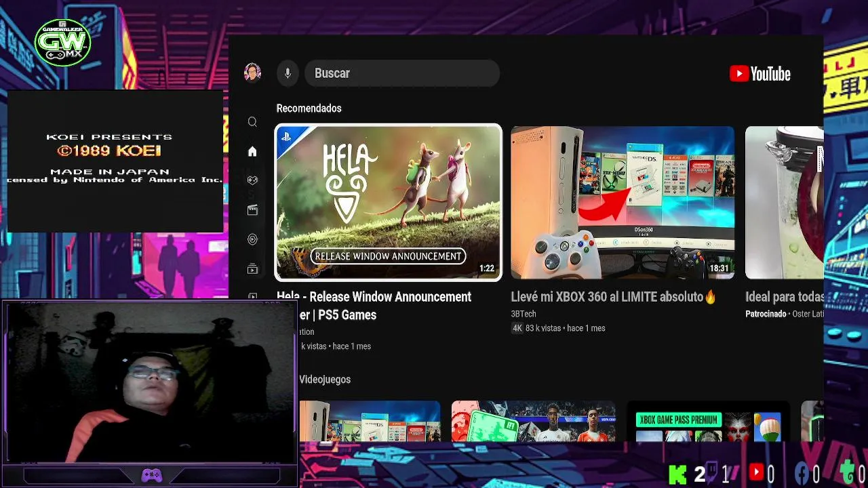Viewport: 868px width, 488px height.
Task: Activate microphone voice search
Action: coord(288,73)
